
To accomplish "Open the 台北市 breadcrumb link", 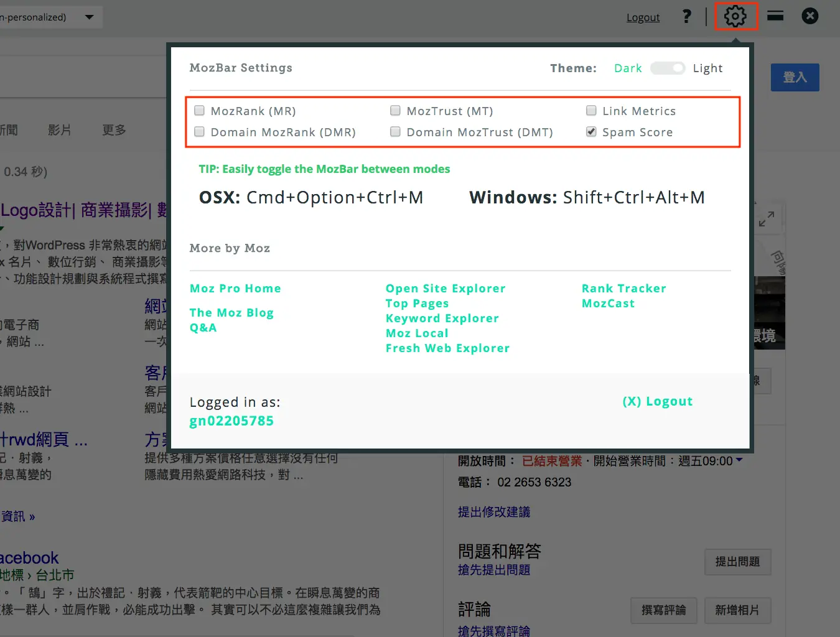I will coord(55,575).
